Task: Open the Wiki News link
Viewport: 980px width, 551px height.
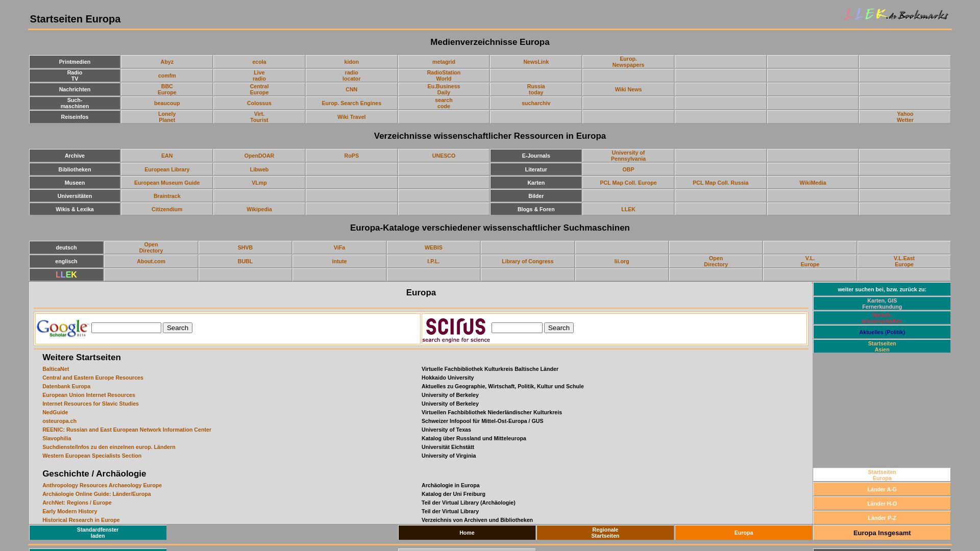Action: click(x=628, y=89)
